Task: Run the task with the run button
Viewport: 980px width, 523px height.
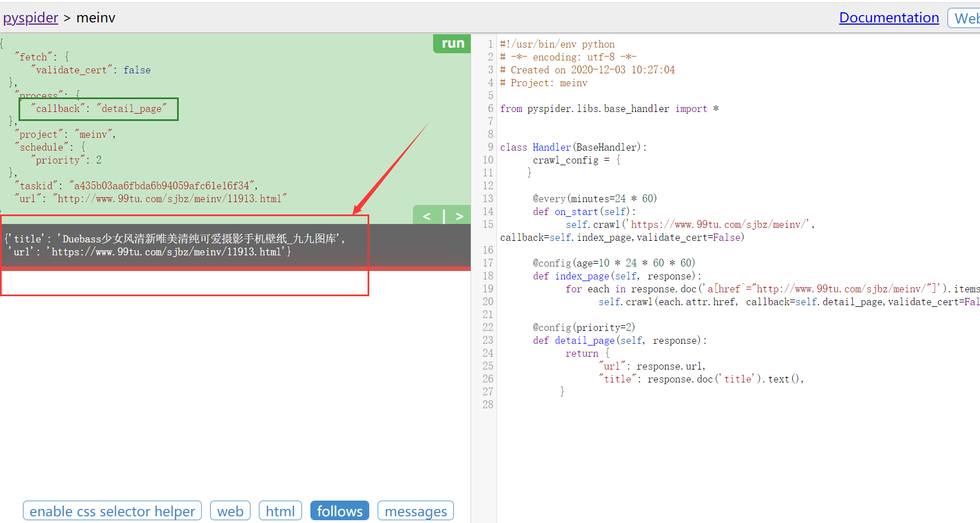Action: click(452, 44)
